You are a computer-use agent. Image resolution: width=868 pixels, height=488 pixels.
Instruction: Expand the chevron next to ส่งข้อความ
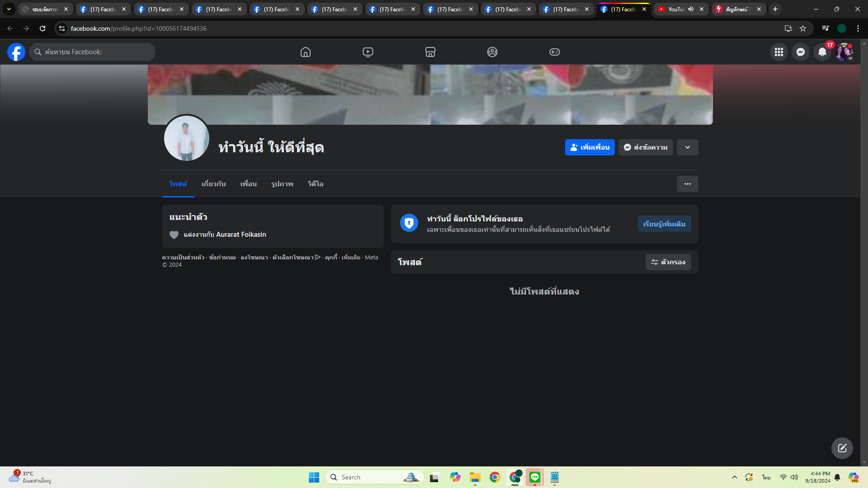pos(687,147)
